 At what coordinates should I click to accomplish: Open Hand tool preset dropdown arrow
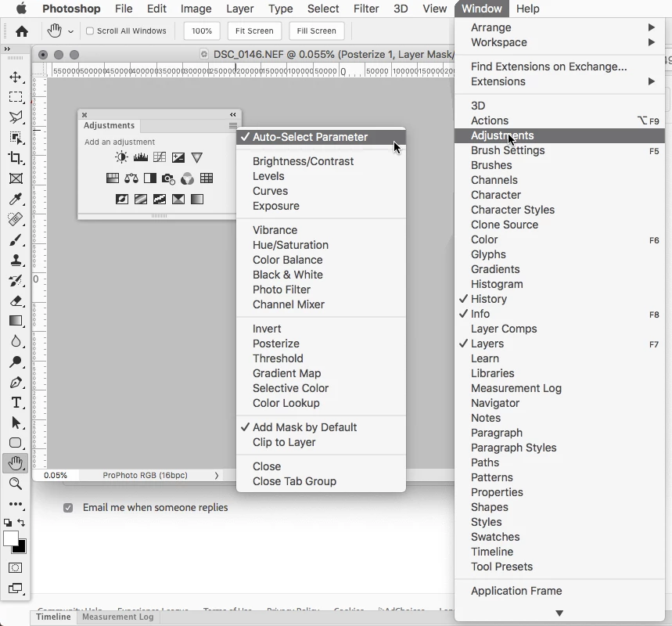[x=71, y=31]
